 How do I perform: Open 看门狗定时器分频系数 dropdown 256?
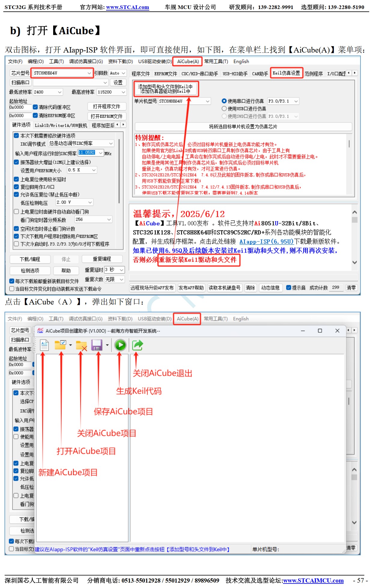click(93, 220)
